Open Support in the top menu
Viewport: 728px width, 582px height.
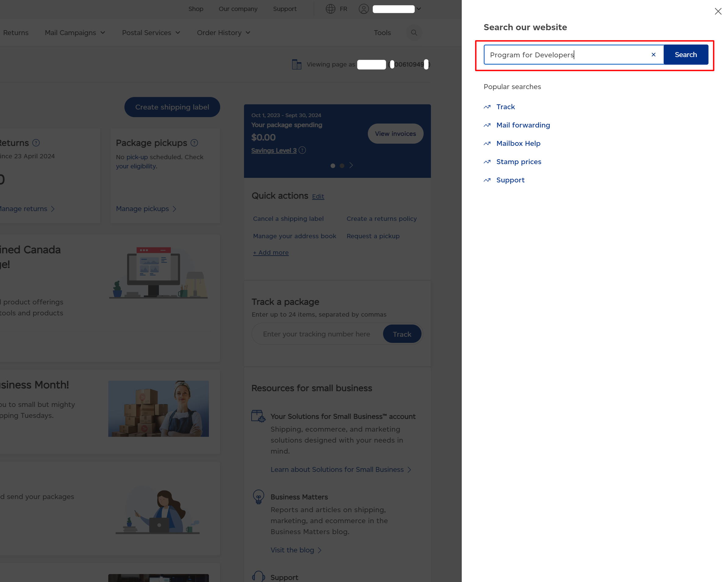pyautogui.click(x=285, y=9)
